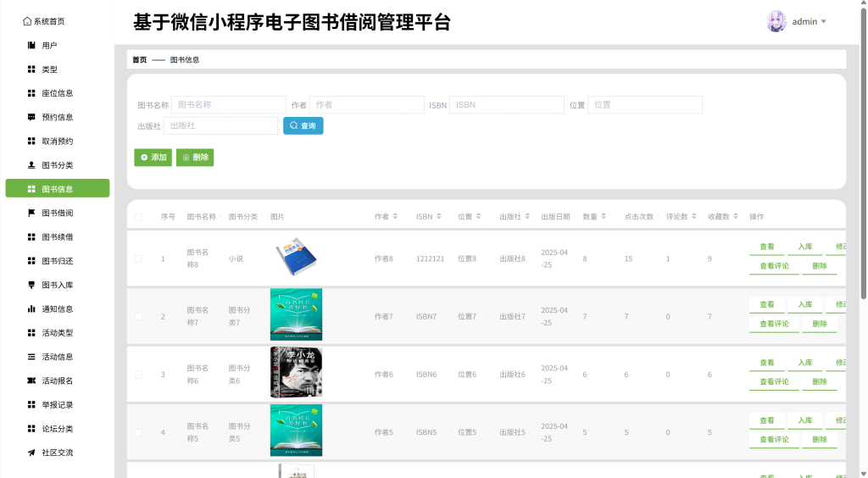The width and height of the screenshot is (868, 478).
Task: Click the 活动类型 grid icon
Action: [31, 332]
